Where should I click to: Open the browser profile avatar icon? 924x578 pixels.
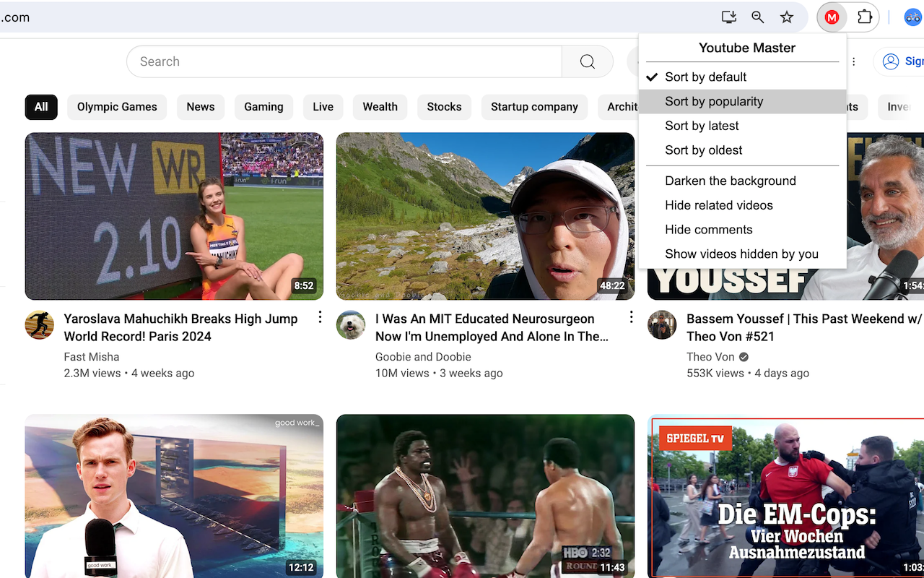tap(913, 17)
